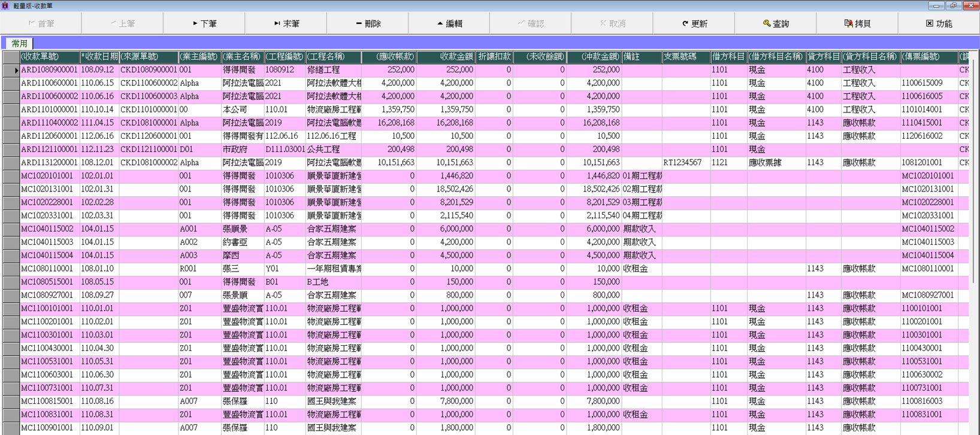Click the 16,208,168 receivable amount cell
980x435 pixels.
point(389,123)
